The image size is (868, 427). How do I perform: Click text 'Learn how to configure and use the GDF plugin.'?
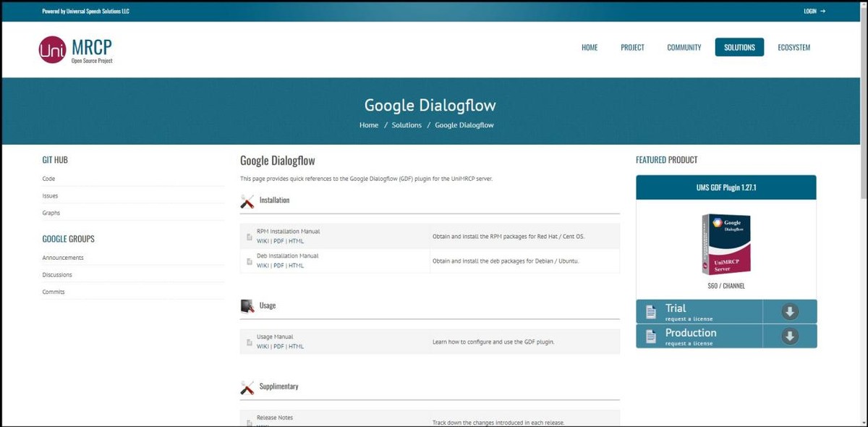coord(493,342)
